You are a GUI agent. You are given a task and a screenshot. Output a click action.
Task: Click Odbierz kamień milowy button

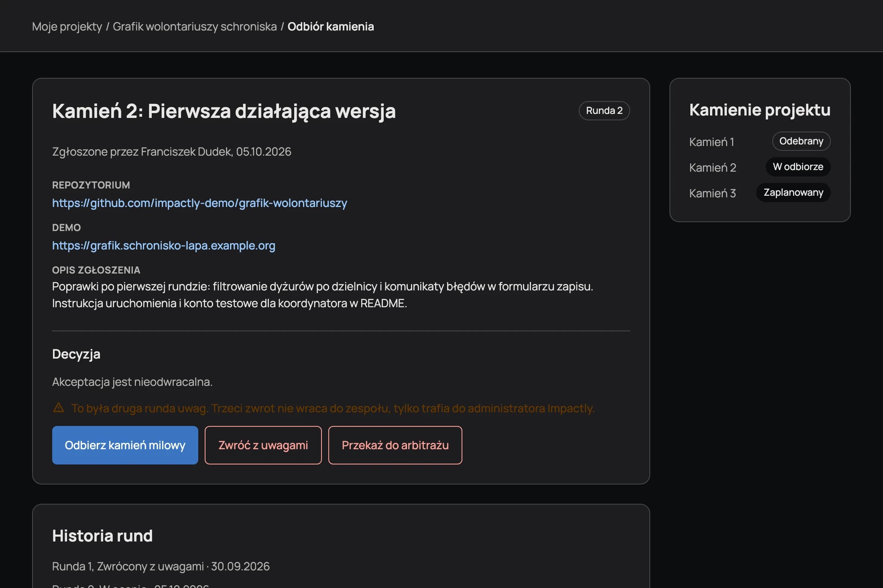(125, 445)
